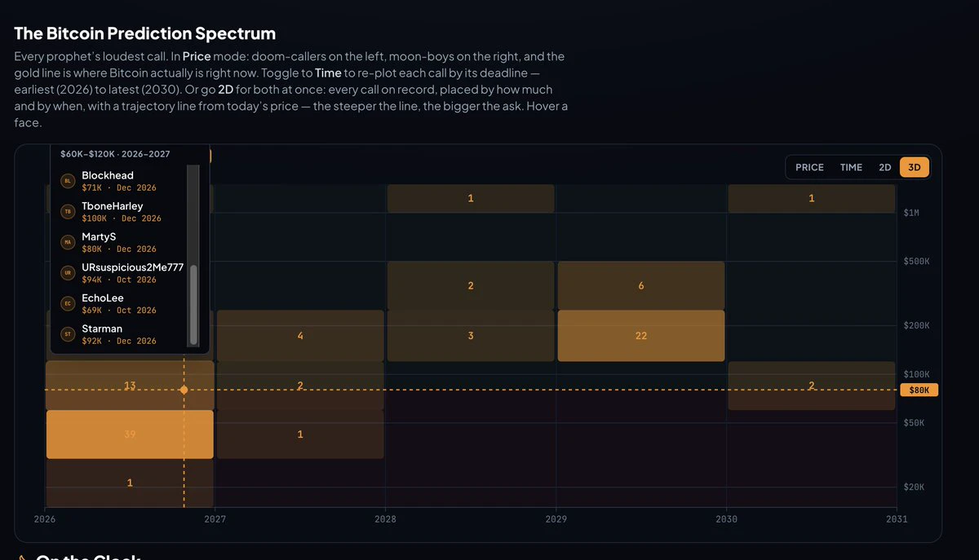Select the 2027 cell with 4 calls

pos(300,336)
